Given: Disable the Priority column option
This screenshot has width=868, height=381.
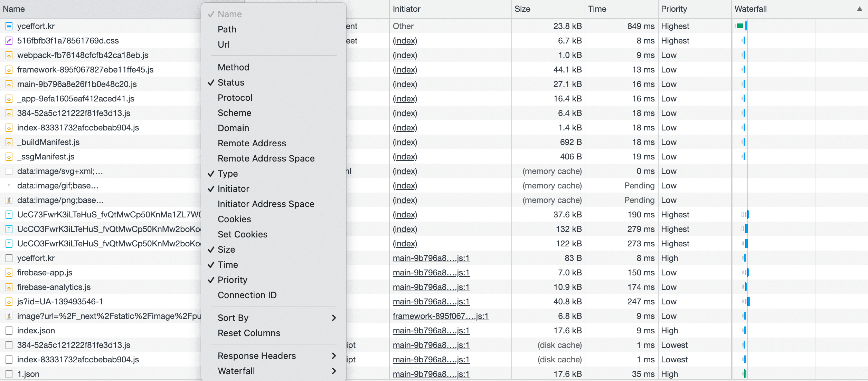Looking at the screenshot, I should [232, 280].
